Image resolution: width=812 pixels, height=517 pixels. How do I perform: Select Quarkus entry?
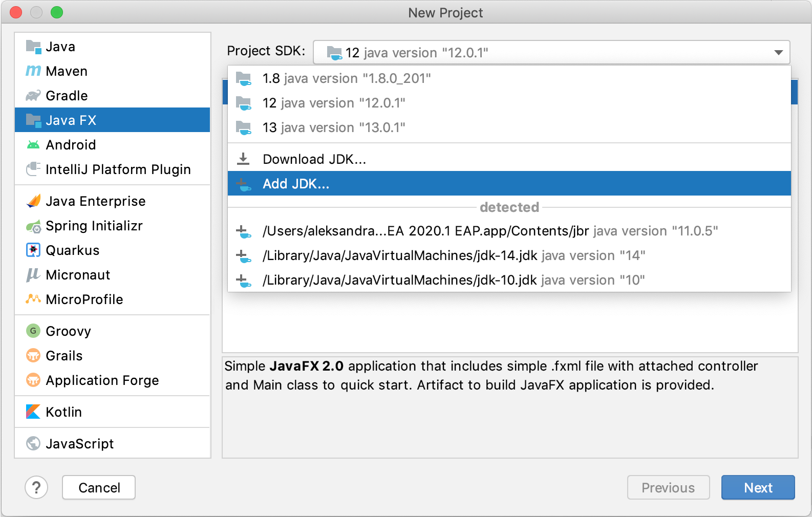click(x=113, y=250)
